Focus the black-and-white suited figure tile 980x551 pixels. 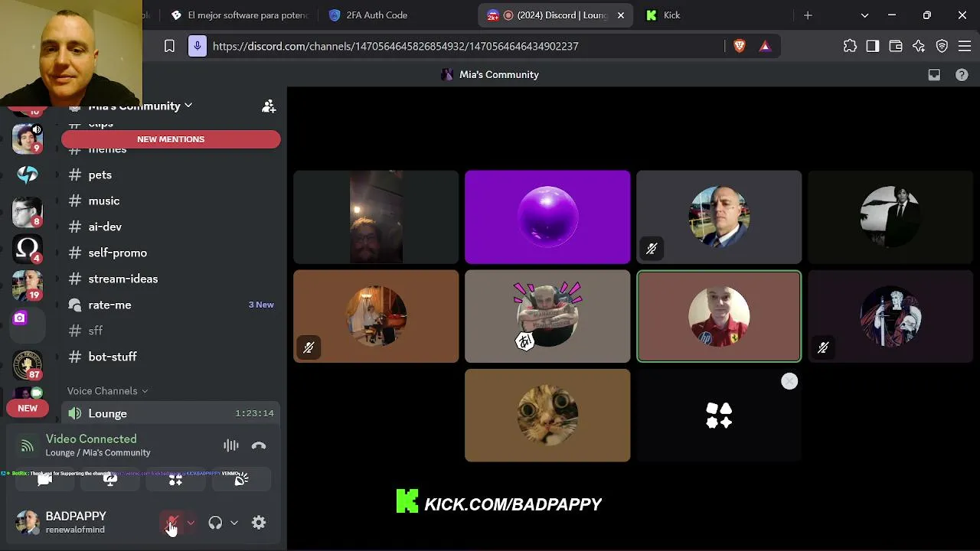(x=890, y=217)
